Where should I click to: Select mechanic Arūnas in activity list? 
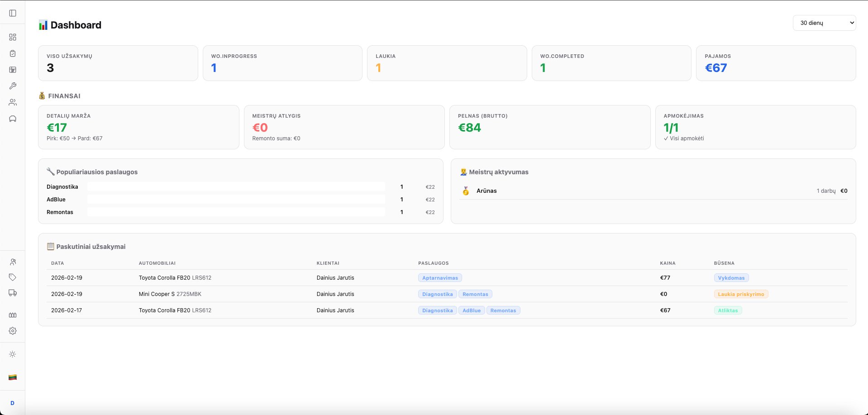click(486, 191)
